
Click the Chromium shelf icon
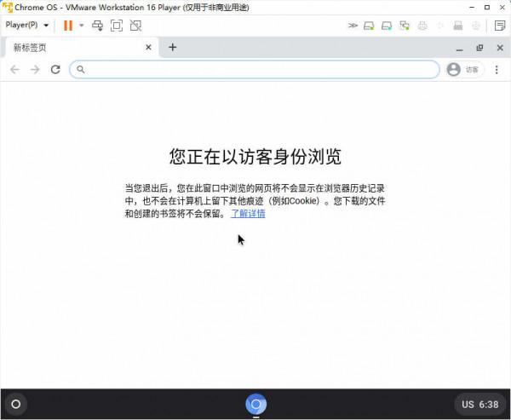click(256, 405)
